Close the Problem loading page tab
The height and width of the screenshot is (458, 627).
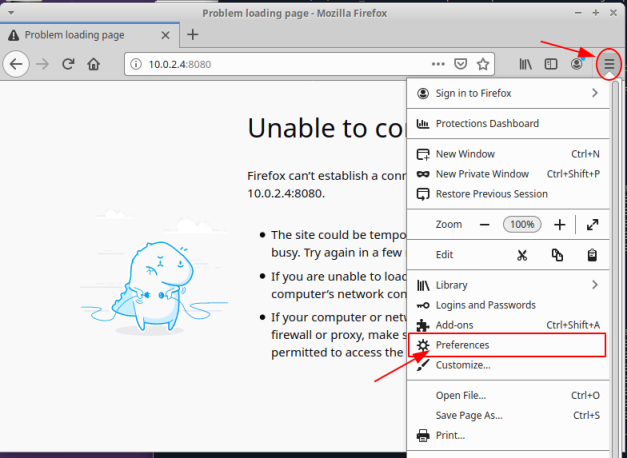pyautogui.click(x=165, y=35)
